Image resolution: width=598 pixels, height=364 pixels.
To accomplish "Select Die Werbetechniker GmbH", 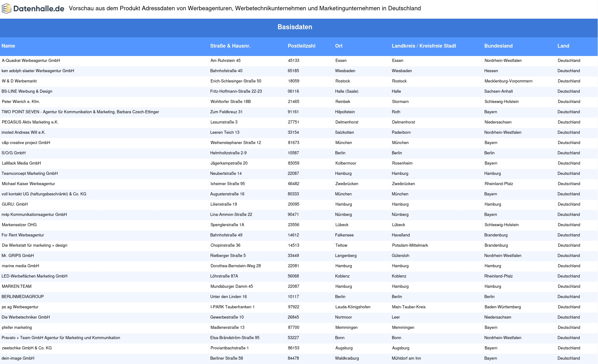I will (26, 317).
